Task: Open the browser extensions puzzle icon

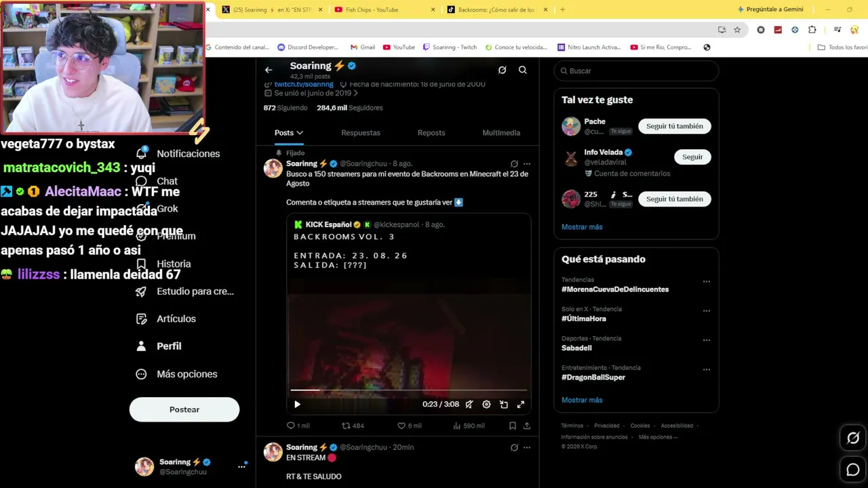Action: 812,30
